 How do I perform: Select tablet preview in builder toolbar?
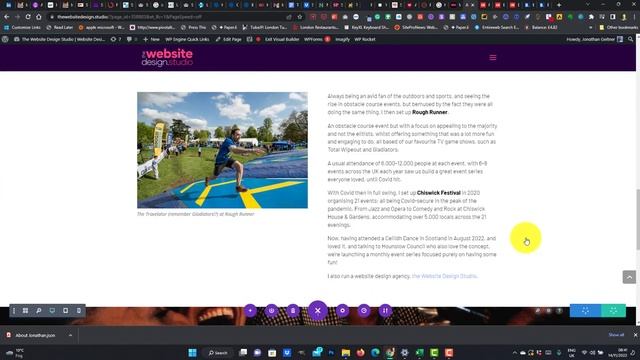(x=65, y=311)
